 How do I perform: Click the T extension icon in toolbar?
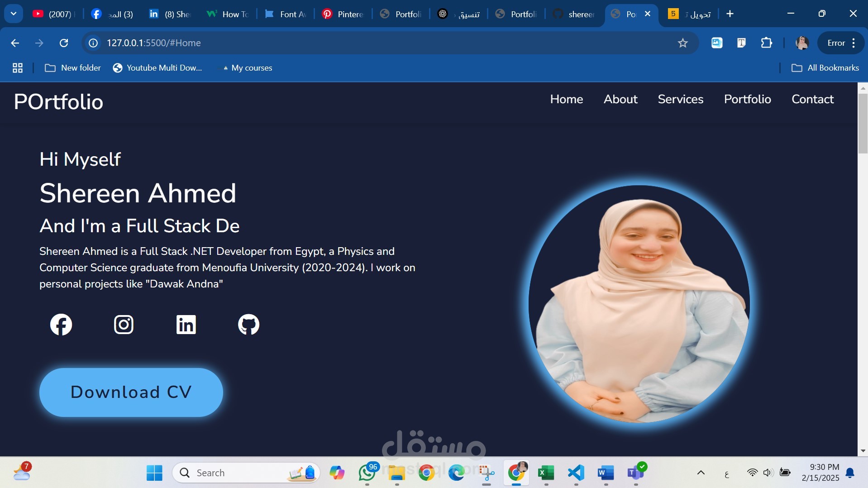(x=741, y=43)
